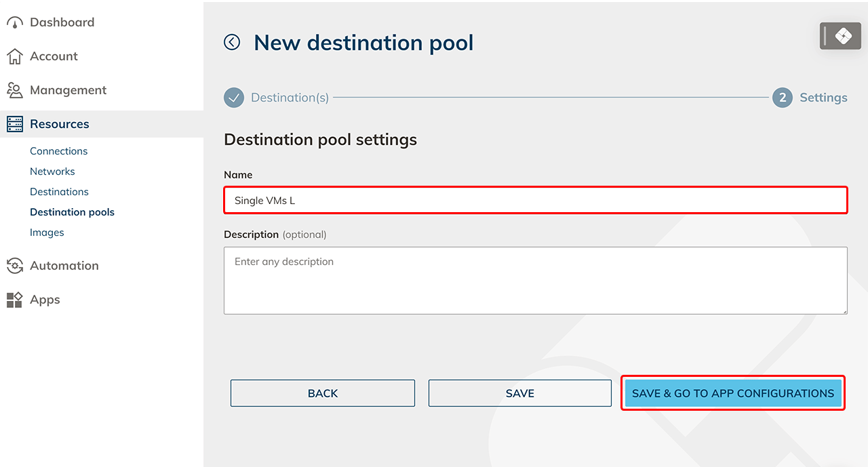Open Images submenu item

click(47, 232)
